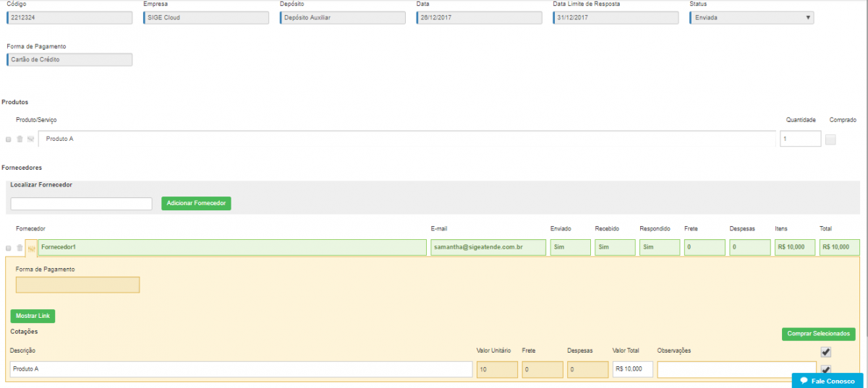Image resolution: width=868 pixels, height=388 pixels.
Task: Toggle the Comprado checkbox for Produto A
Action: pyautogui.click(x=830, y=139)
